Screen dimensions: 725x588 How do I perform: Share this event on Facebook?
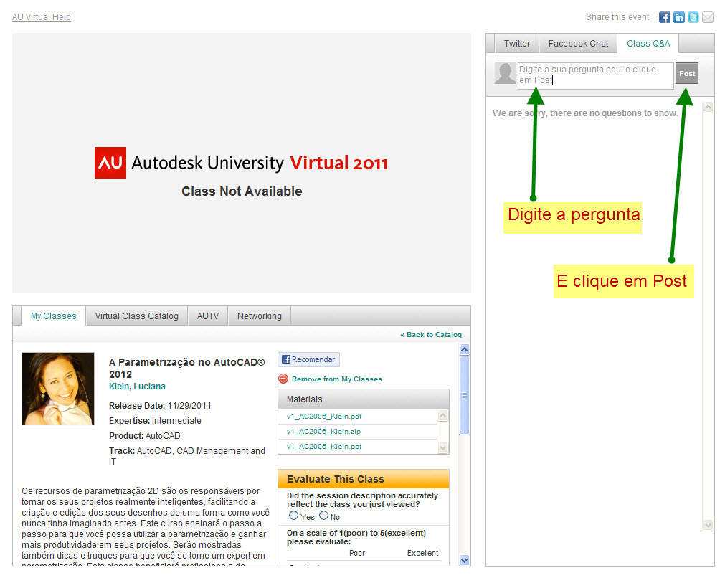coord(665,17)
